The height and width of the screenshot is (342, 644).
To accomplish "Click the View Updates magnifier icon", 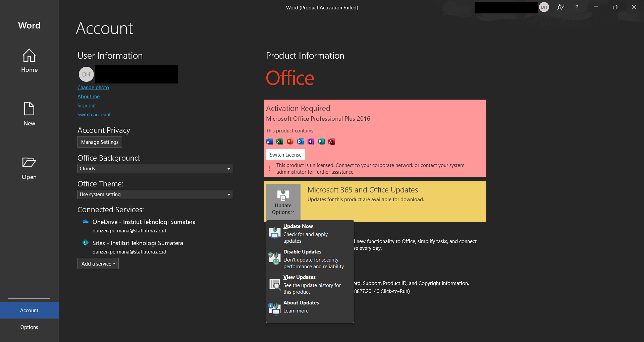I will (275, 284).
